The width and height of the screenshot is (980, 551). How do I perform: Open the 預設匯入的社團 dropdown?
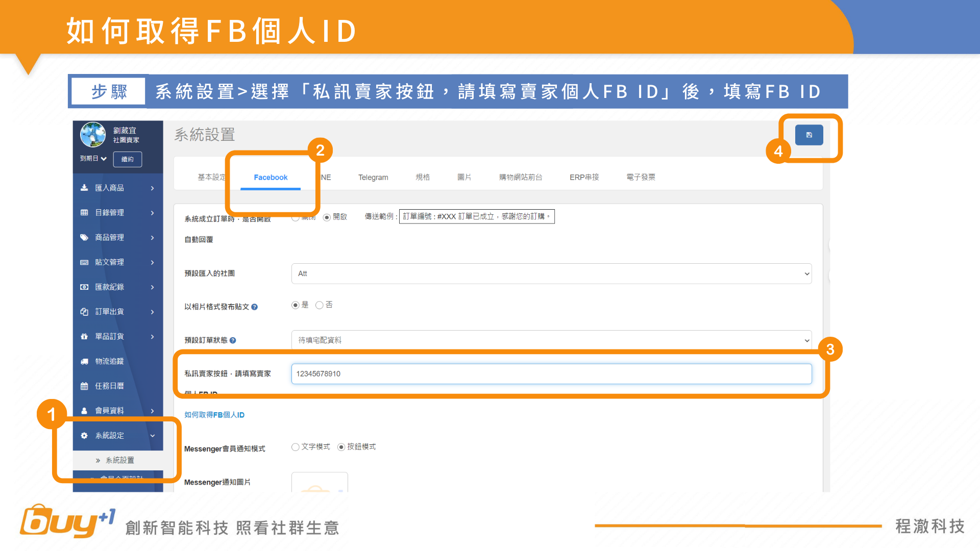[x=551, y=274]
